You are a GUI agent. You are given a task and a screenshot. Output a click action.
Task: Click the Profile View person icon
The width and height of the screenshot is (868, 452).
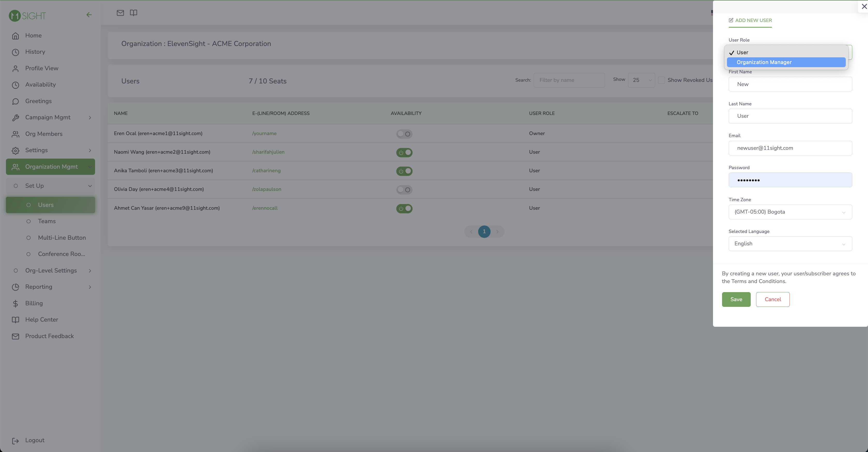(16, 68)
